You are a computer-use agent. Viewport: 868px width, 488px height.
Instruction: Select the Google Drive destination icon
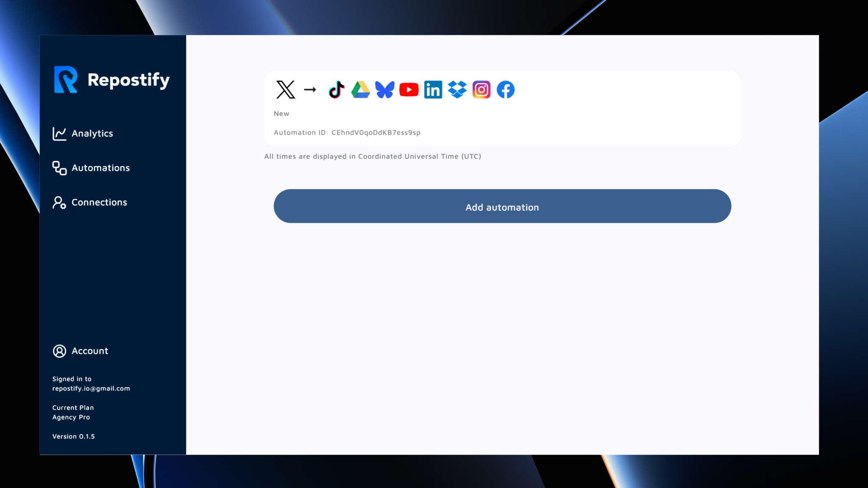(x=360, y=89)
